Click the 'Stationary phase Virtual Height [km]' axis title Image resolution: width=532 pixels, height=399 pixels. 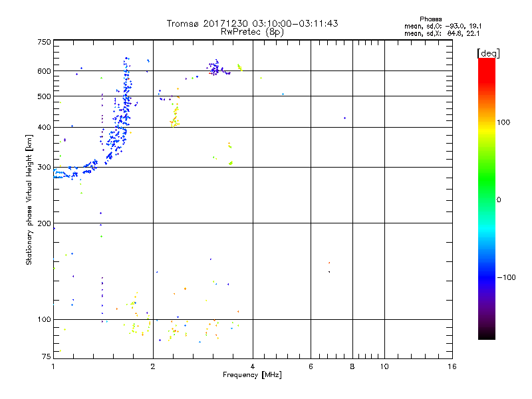(29, 199)
